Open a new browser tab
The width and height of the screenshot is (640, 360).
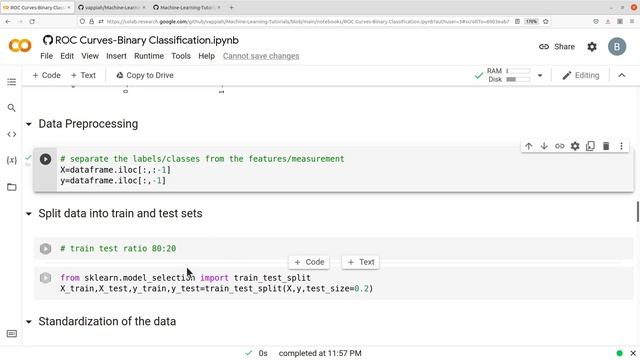pos(231,7)
